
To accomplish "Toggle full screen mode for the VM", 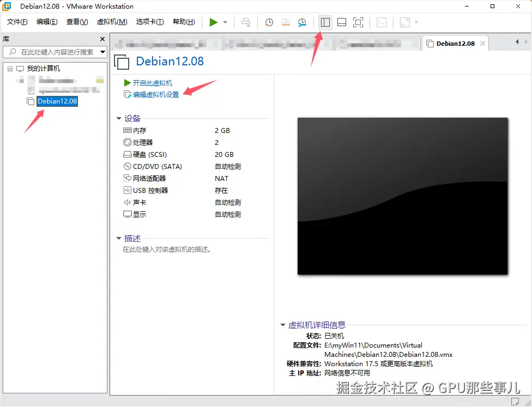I will click(x=357, y=22).
